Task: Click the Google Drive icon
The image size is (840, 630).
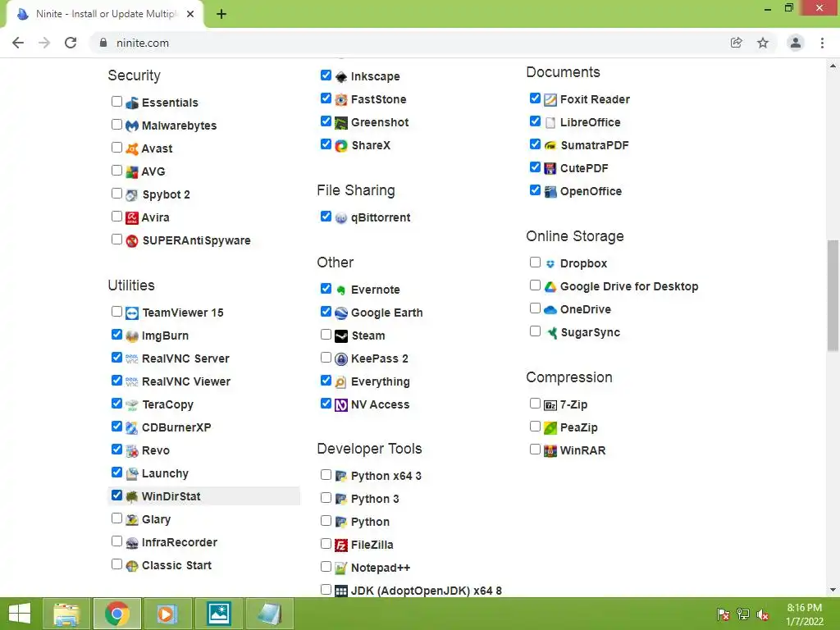Action: click(550, 286)
